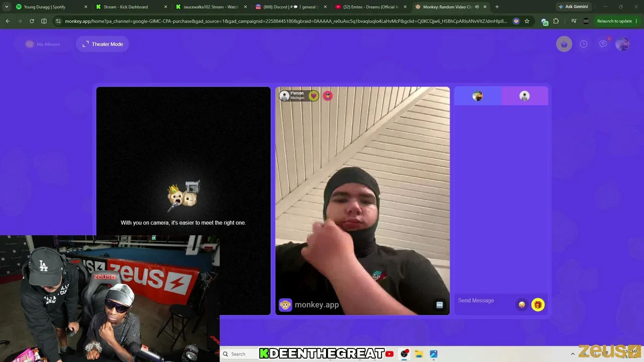The height and width of the screenshot is (362, 644).
Task: Reload the monkey.app page
Action: [x=32, y=21]
